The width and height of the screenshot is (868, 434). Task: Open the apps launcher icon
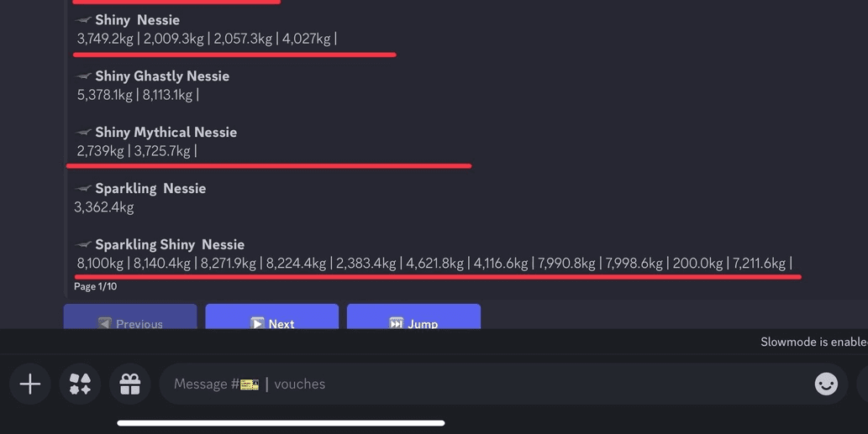coord(80,384)
